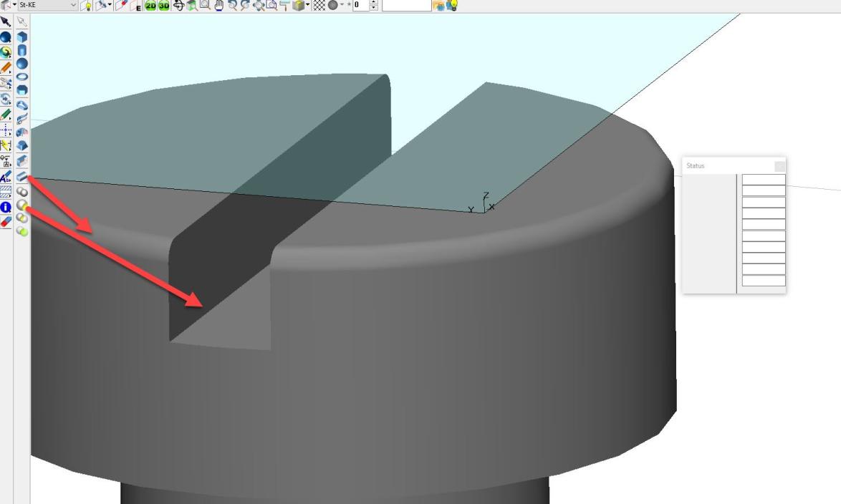Toggle the crosshatch pattern display button
Screen dimensions: 841x504
(319, 5)
